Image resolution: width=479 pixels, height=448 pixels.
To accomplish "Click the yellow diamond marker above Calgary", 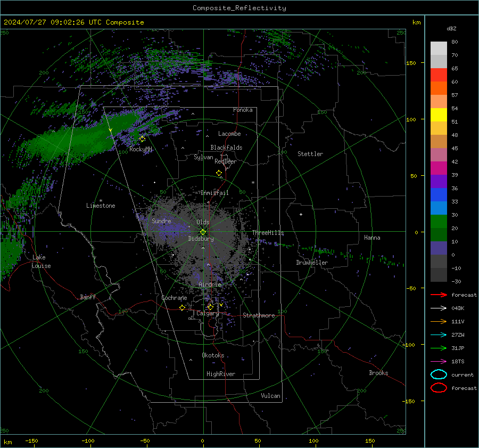I will point(210,307).
